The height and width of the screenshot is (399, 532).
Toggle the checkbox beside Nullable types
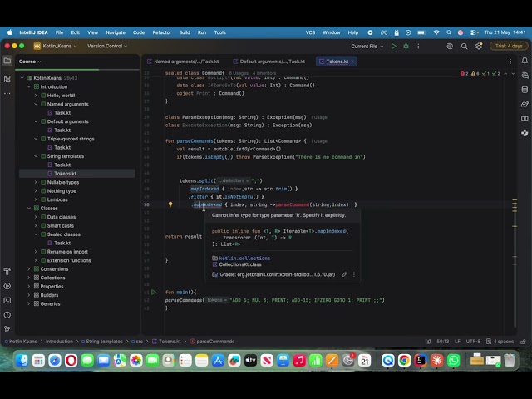click(x=43, y=182)
